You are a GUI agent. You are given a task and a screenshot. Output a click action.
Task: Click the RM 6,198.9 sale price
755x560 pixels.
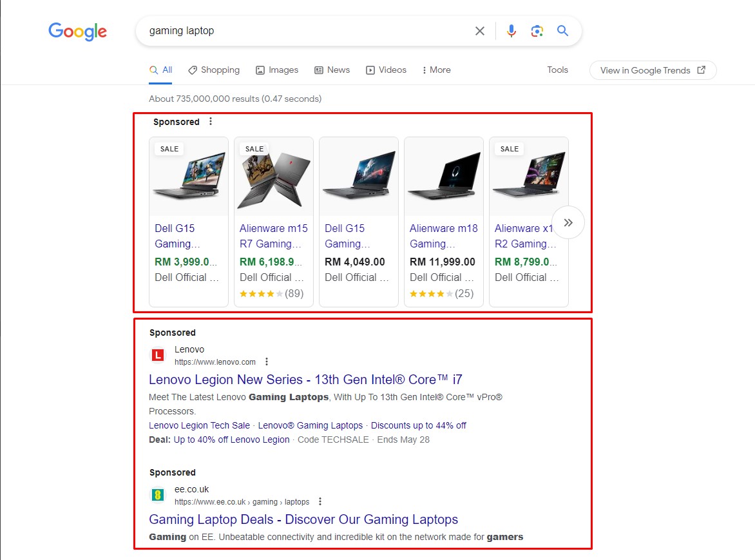(271, 262)
